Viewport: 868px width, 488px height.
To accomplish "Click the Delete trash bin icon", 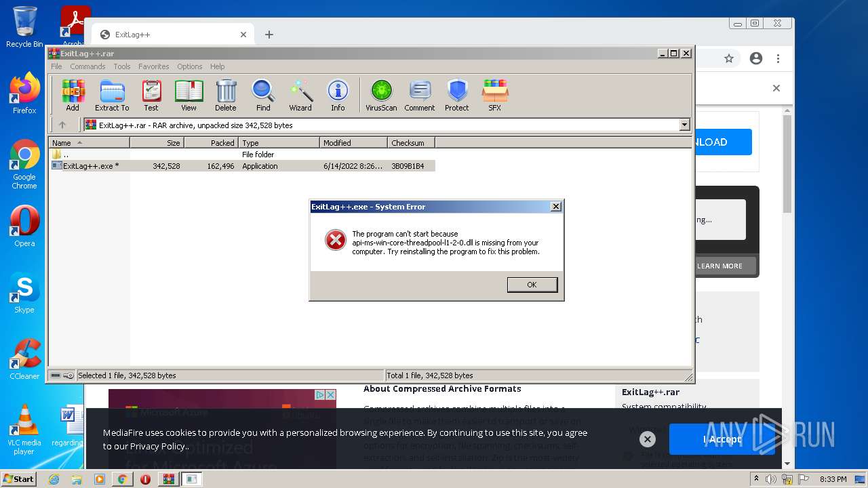I will pyautogui.click(x=226, y=95).
